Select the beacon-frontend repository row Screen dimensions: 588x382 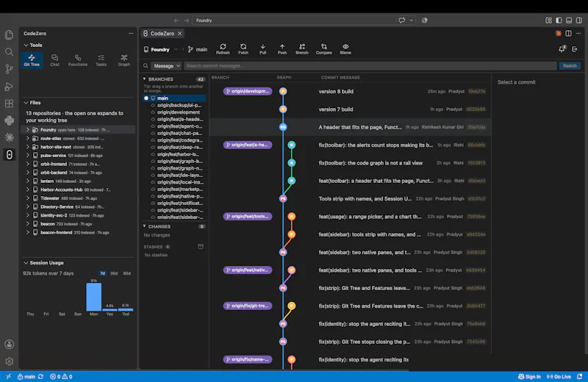78,232
